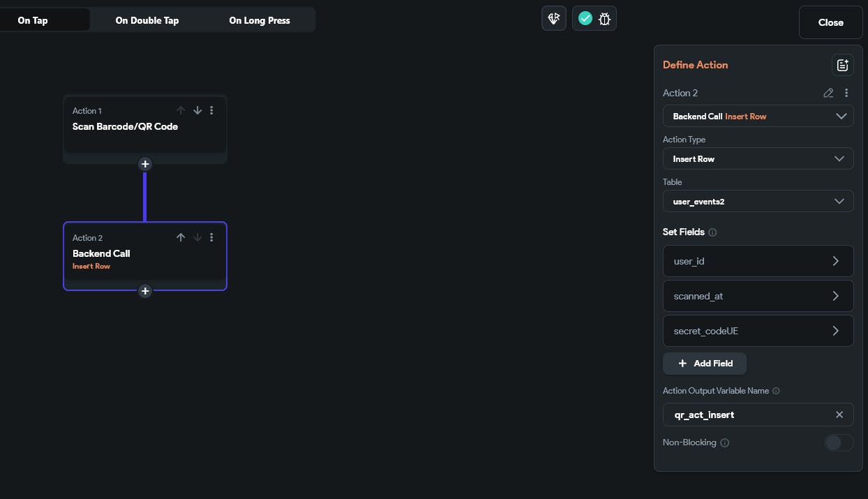868x499 pixels.
Task: Switch to the On Long Press tab
Action: click(260, 20)
